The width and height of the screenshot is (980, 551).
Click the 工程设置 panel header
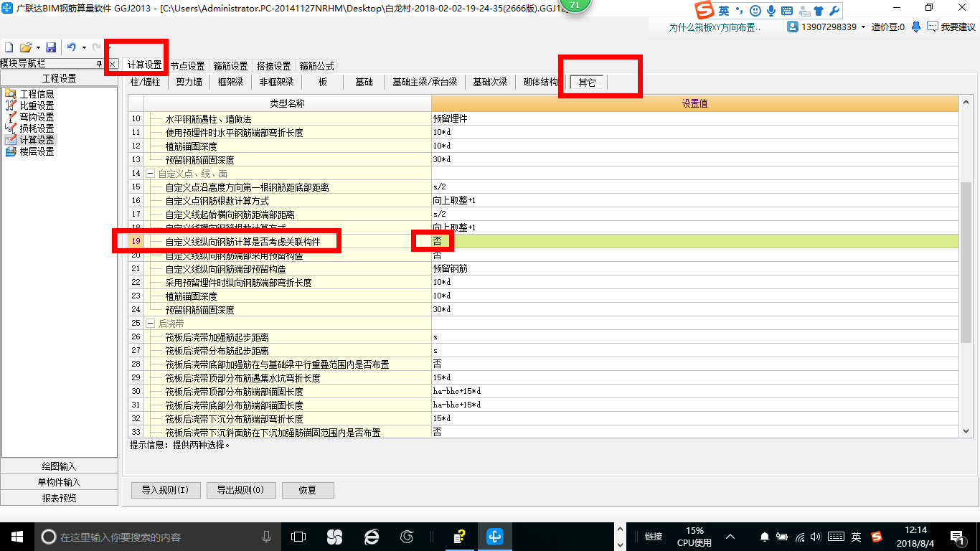(x=59, y=79)
